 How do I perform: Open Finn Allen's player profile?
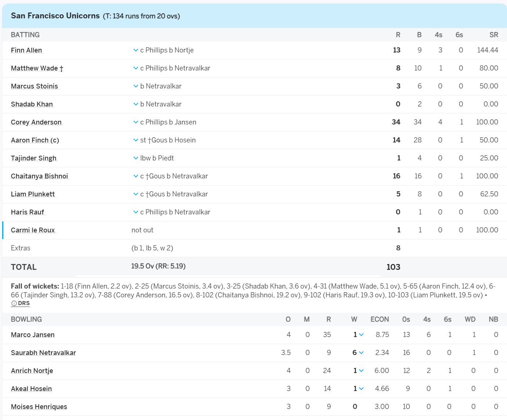point(26,50)
